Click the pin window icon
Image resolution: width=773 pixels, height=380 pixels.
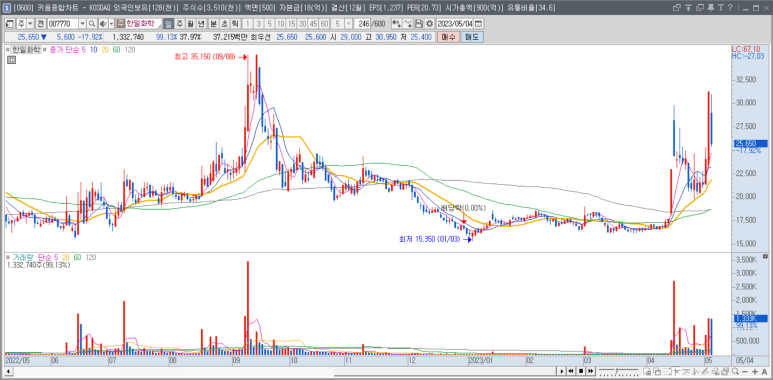[710, 7]
